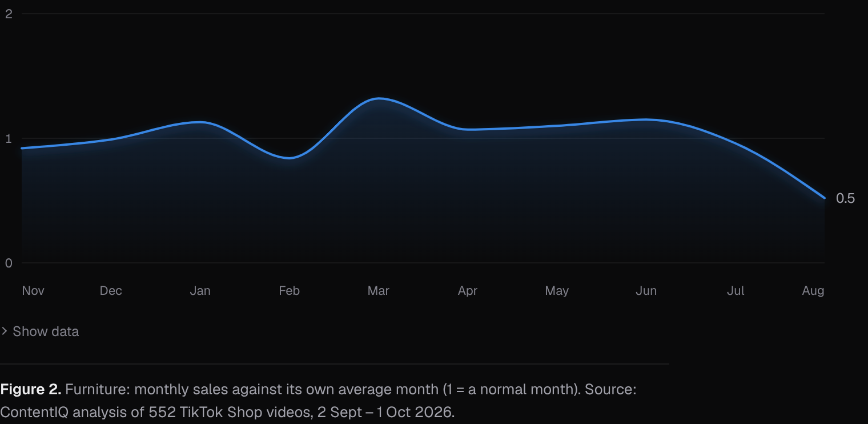Click the Aug month label
Screen dimensions: 868x424
[813, 291]
